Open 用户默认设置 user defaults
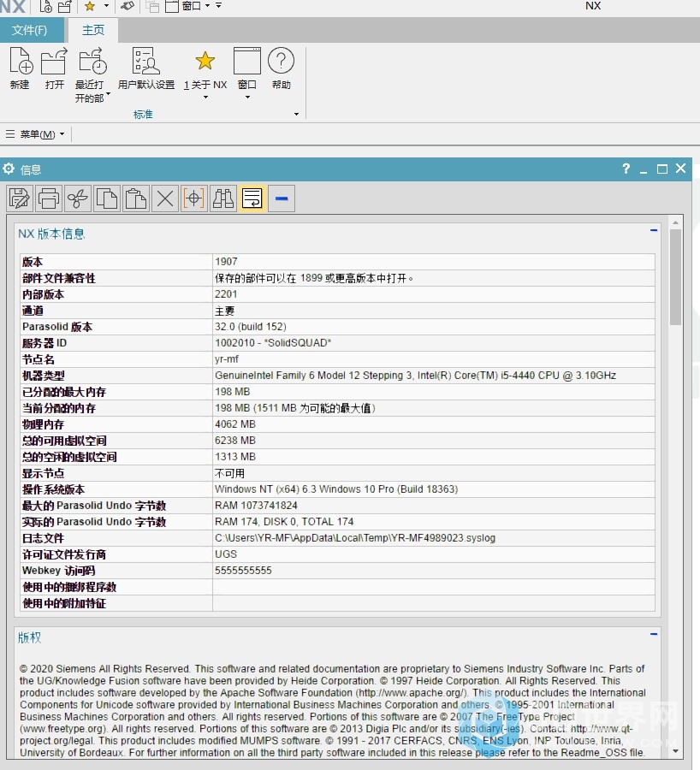 [145, 68]
